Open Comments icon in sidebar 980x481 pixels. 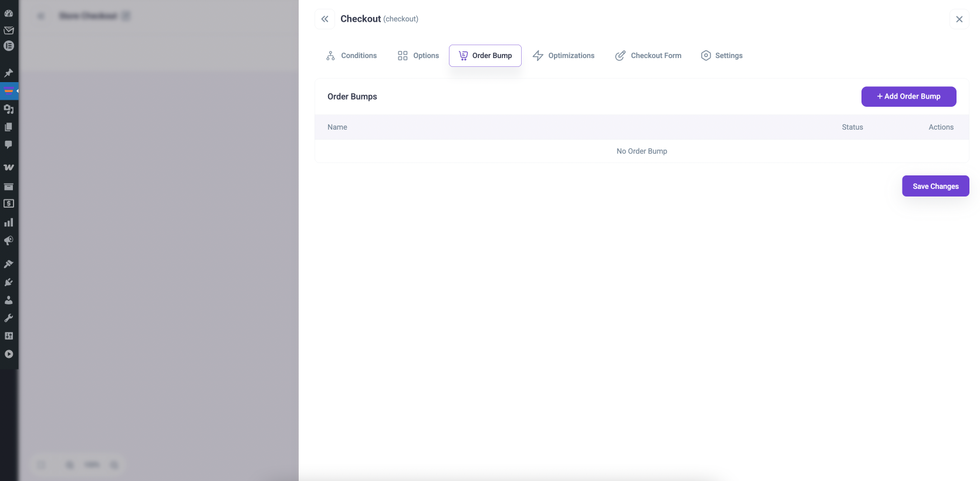9,144
